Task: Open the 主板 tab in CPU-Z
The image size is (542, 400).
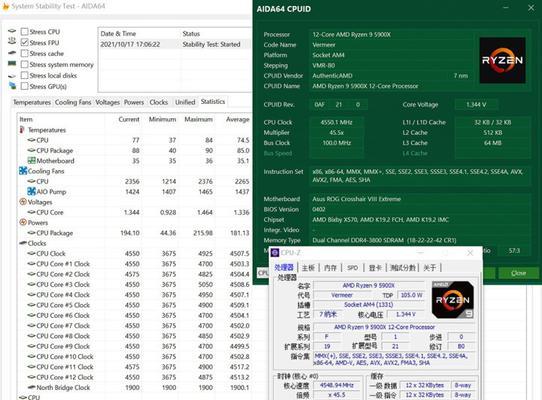Action: 308,268
